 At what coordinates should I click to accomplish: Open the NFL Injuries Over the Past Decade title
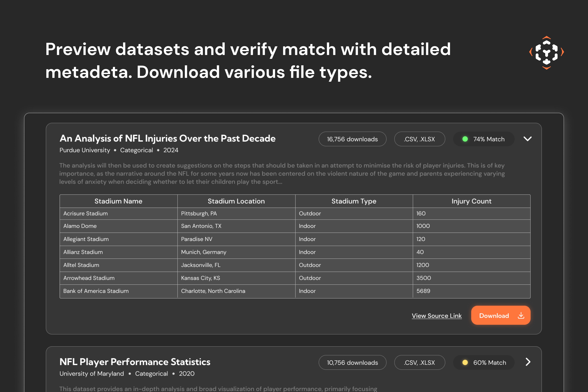168,139
